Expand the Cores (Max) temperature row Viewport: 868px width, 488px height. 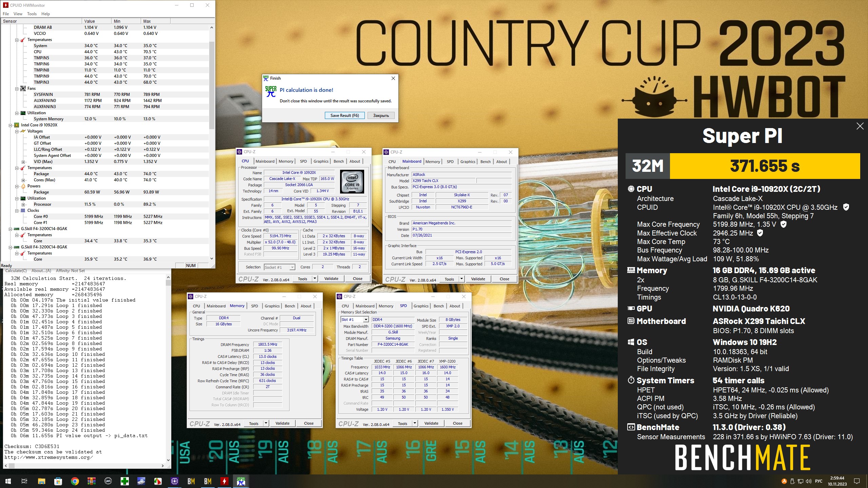[x=23, y=180]
